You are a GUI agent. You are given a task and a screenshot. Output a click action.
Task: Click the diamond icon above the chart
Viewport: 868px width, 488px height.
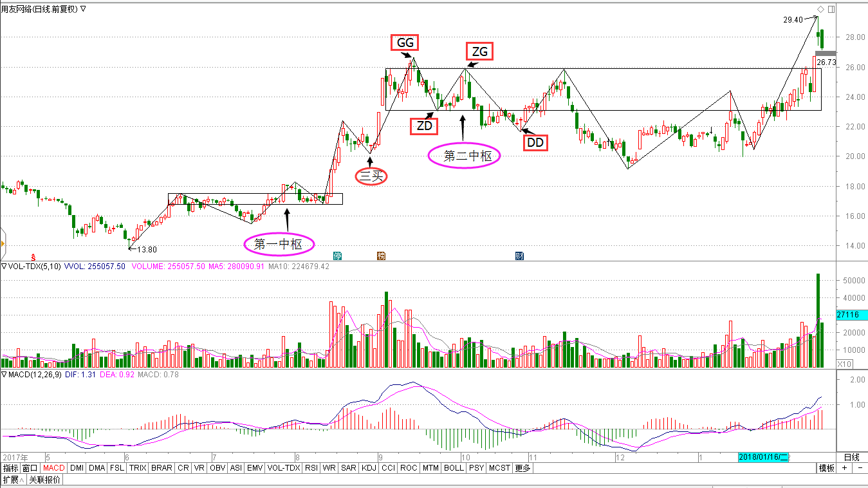click(820, 9)
